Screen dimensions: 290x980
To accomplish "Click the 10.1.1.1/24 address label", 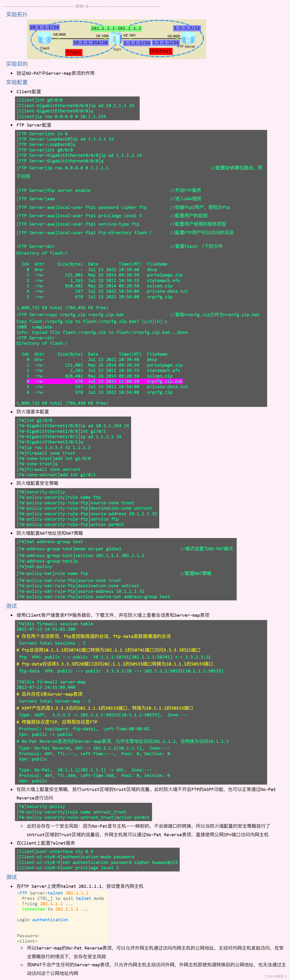I will pos(44,27).
